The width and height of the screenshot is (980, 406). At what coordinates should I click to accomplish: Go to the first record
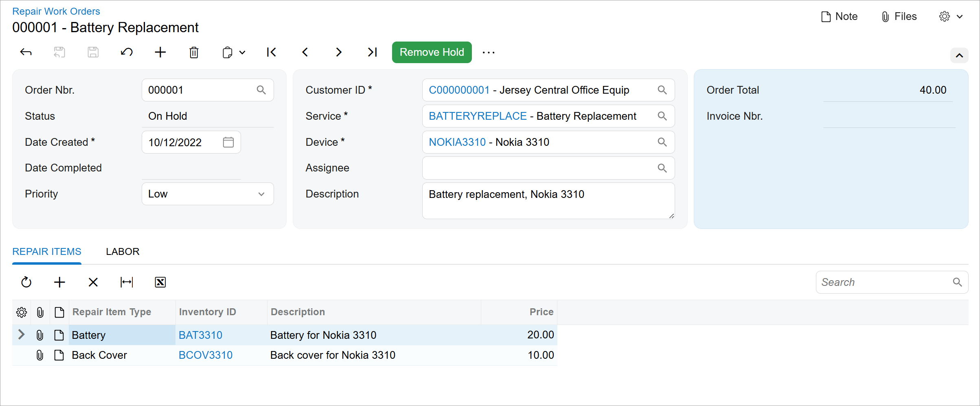[271, 53]
